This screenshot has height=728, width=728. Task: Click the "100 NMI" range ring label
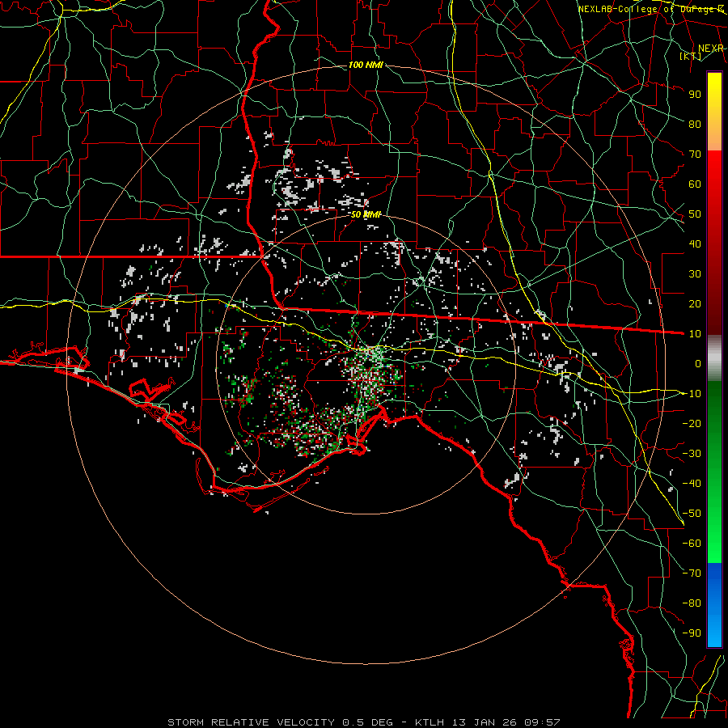coord(366,65)
